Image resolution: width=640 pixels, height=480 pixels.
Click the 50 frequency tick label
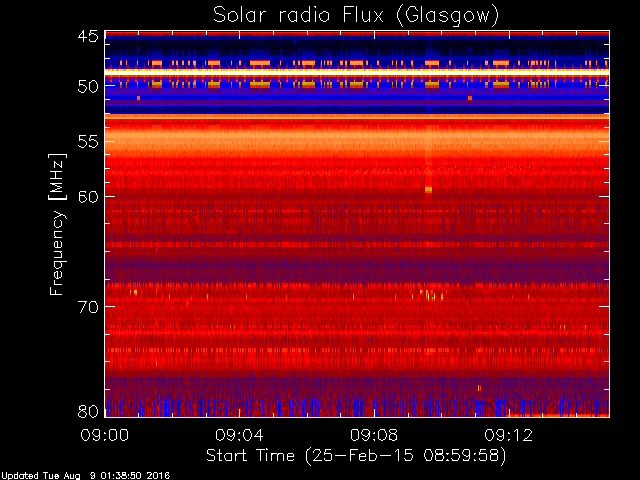[x=88, y=86]
